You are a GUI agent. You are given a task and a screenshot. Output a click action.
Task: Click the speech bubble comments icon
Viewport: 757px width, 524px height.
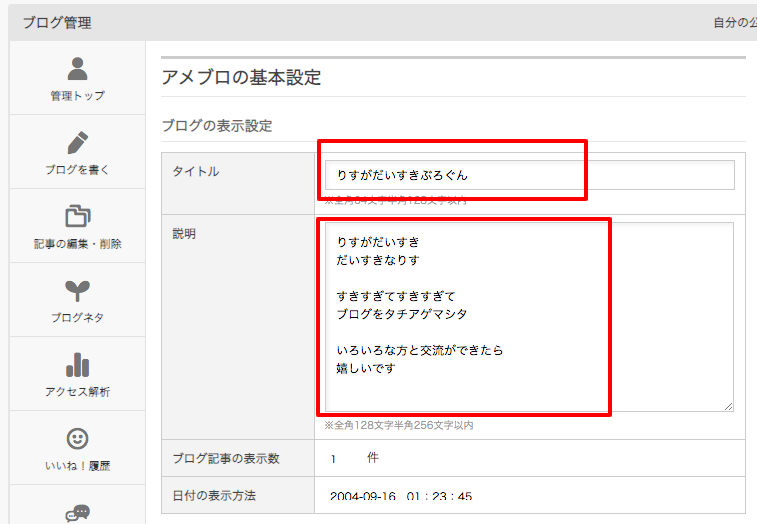click(78, 513)
